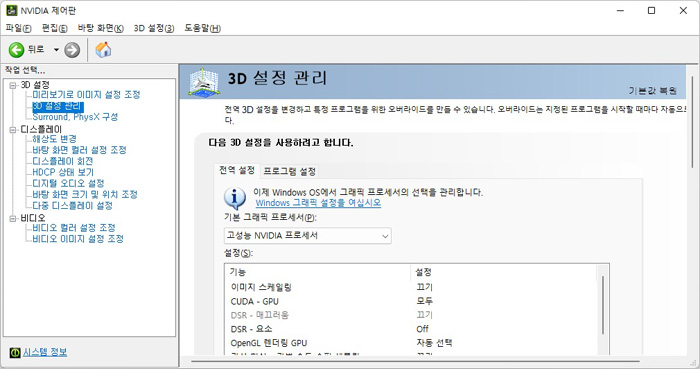Open 디지털 오디오 설정

pyautogui.click(x=68, y=183)
